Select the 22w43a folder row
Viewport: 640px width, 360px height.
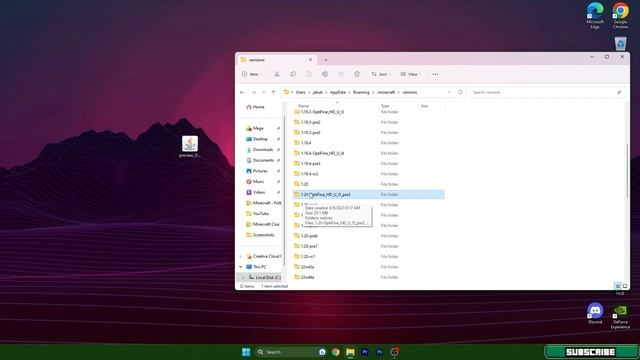pos(369,267)
